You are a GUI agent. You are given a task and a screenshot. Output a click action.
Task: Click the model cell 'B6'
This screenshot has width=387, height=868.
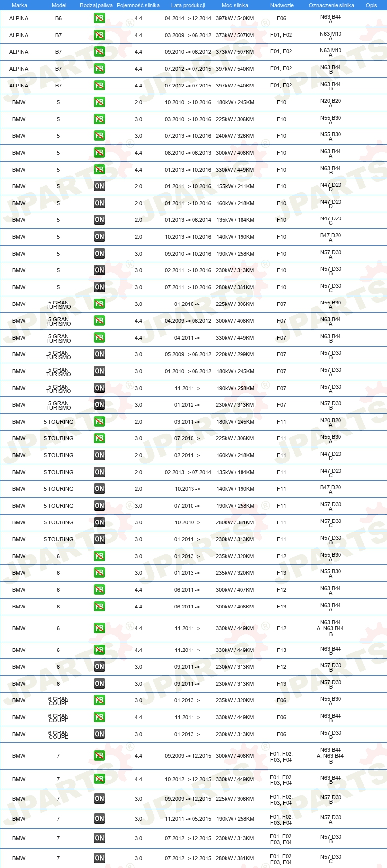(x=59, y=18)
